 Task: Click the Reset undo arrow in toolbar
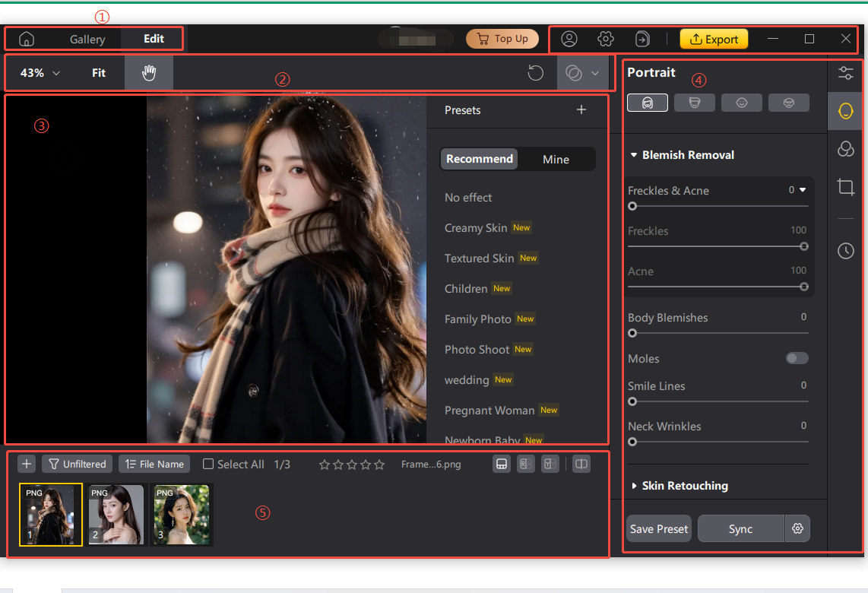tap(535, 72)
